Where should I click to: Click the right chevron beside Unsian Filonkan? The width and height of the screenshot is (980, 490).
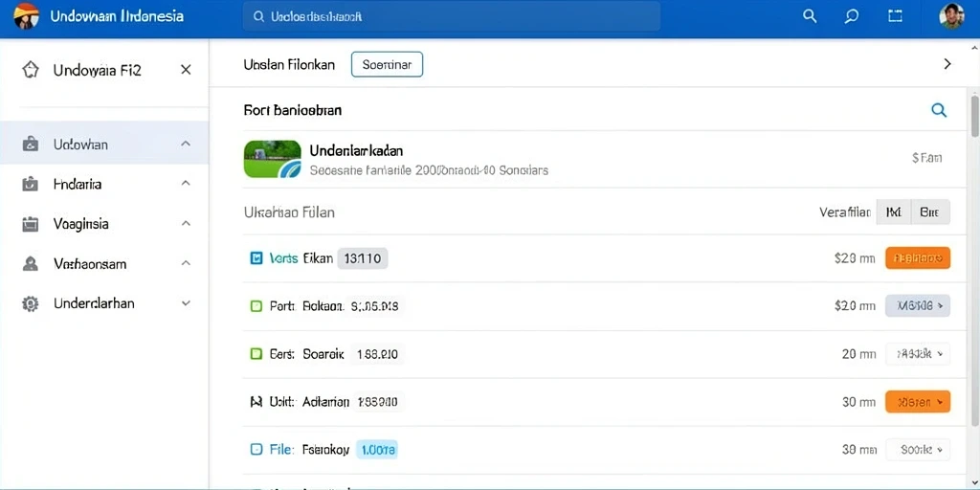tap(947, 64)
